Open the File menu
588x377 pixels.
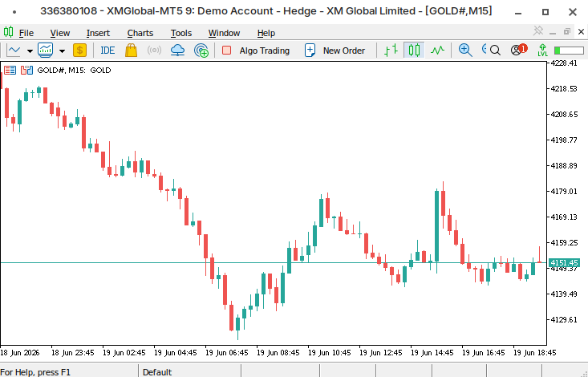pyautogui.click(x=26, y=33)
